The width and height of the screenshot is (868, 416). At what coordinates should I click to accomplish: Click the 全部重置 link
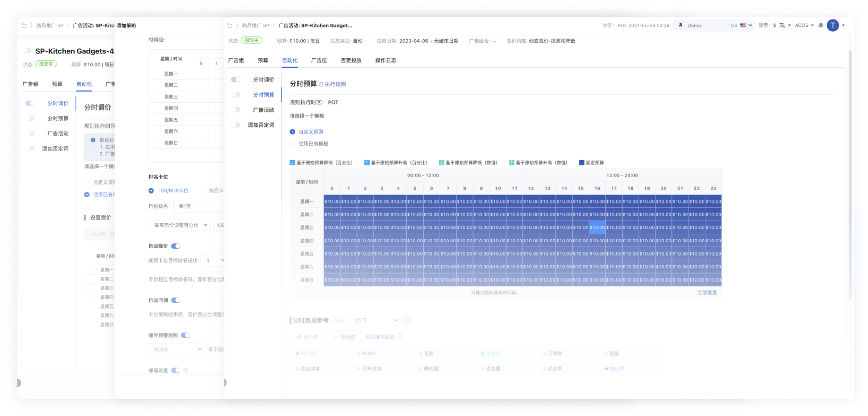pos(707,292)
